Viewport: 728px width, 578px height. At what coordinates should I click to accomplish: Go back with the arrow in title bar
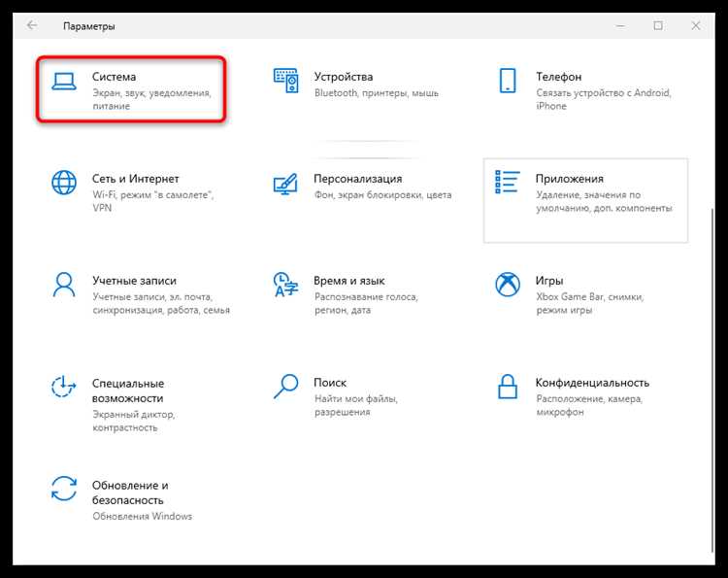point(32,25)
